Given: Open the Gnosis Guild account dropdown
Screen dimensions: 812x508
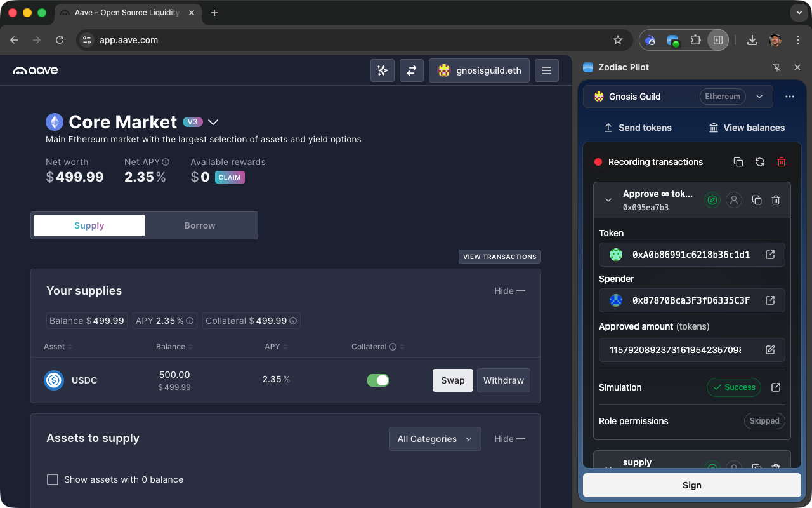Looking at the screenshot, I should click(678, 97).
